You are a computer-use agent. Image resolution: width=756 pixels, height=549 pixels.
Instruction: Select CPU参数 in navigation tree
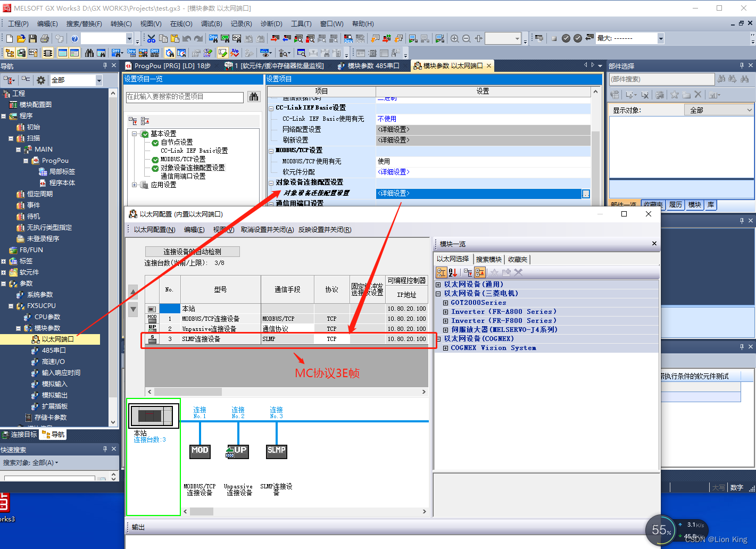click(x=47, y=317)
